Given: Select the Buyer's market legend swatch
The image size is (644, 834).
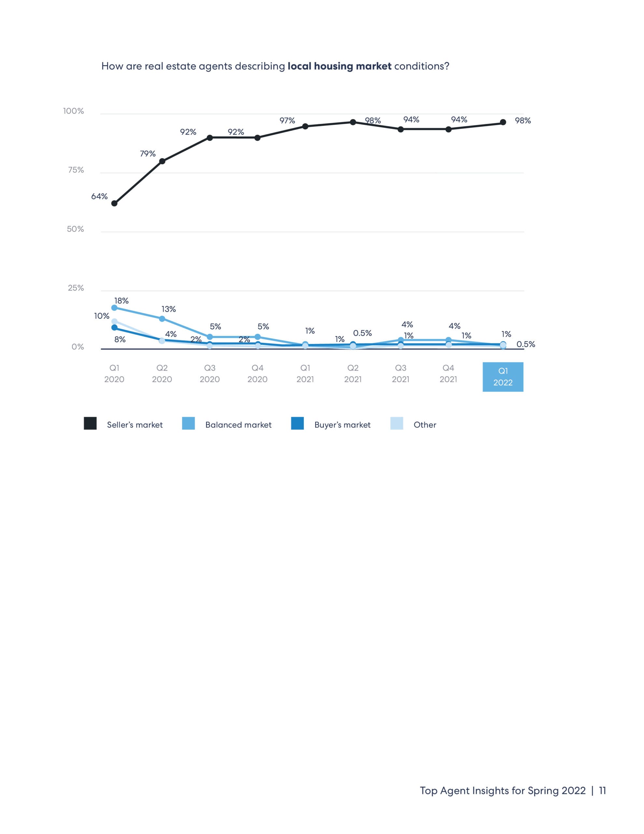Looking at the screenshot, I should click(297, 423).
